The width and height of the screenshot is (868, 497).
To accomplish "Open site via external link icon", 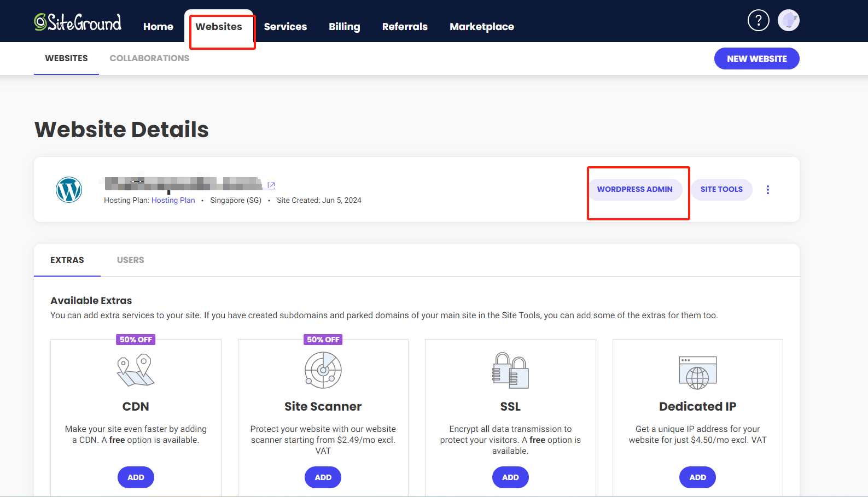I will [x=271, y=185].
